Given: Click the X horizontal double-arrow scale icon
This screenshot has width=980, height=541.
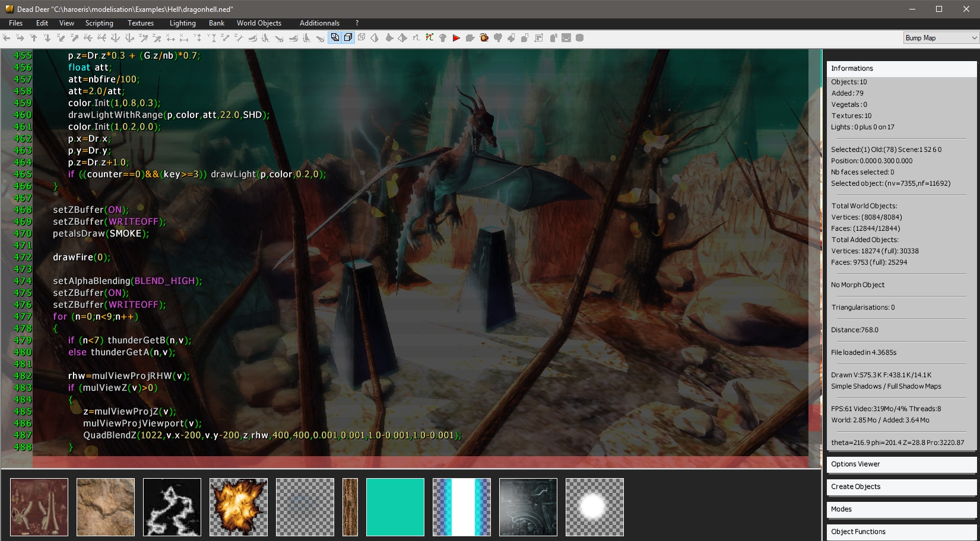Looking at the screenshot, I should pos(170,38).
